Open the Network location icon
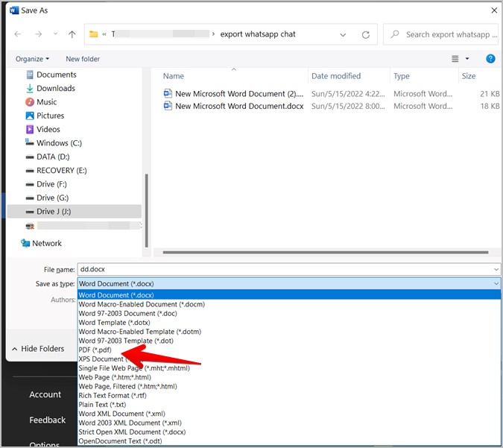The height and width of the screenshot is (448, 503). (26, 243)
